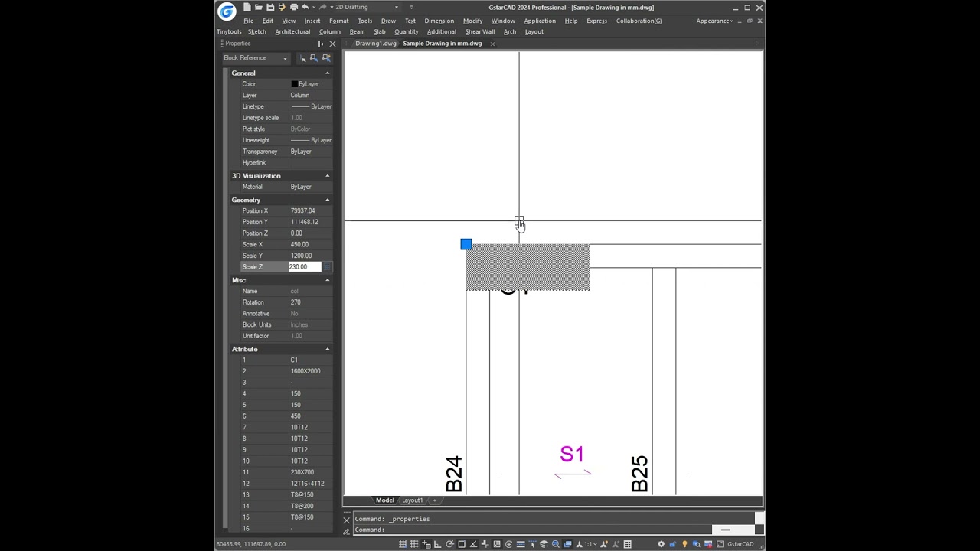This screenshot has width=980, height=551.
Task: Select the Model tab
Action: pyautogui.click(x=385, y=500)
